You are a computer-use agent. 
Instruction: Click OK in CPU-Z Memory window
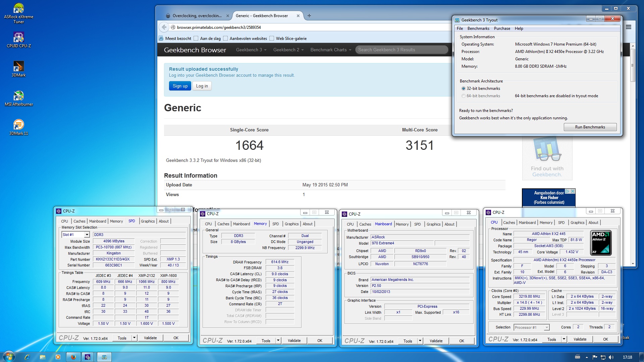click(320, 341)
